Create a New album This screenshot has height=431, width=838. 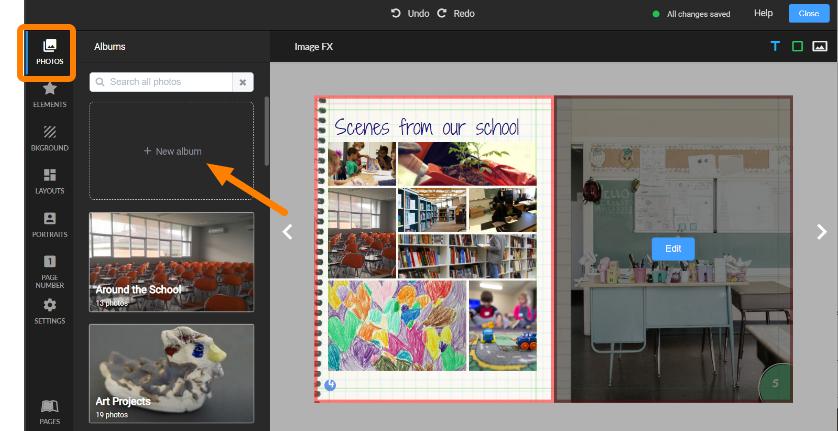click(x=172, y=151)
